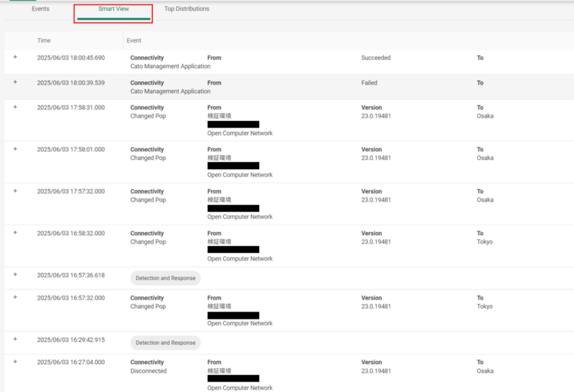Expand the 16:57:32.000 event row
This screenshot has width=574, height=392.
[x=15, y=297]
